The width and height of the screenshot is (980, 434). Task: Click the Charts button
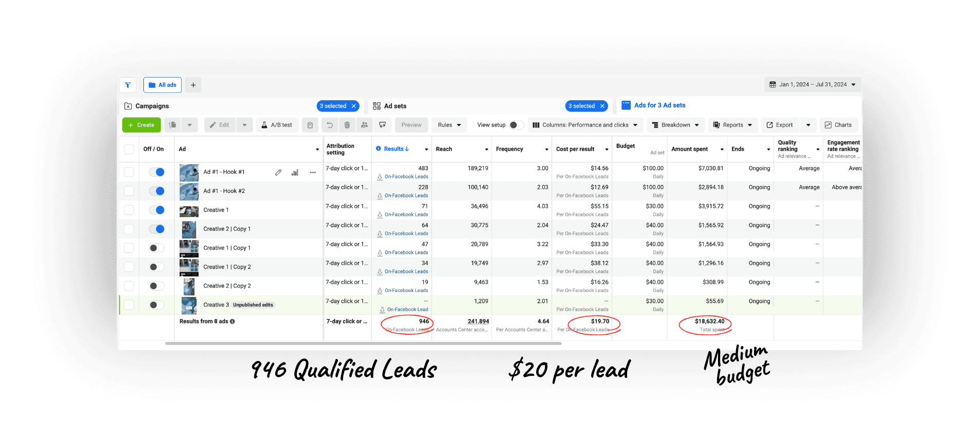838,125
